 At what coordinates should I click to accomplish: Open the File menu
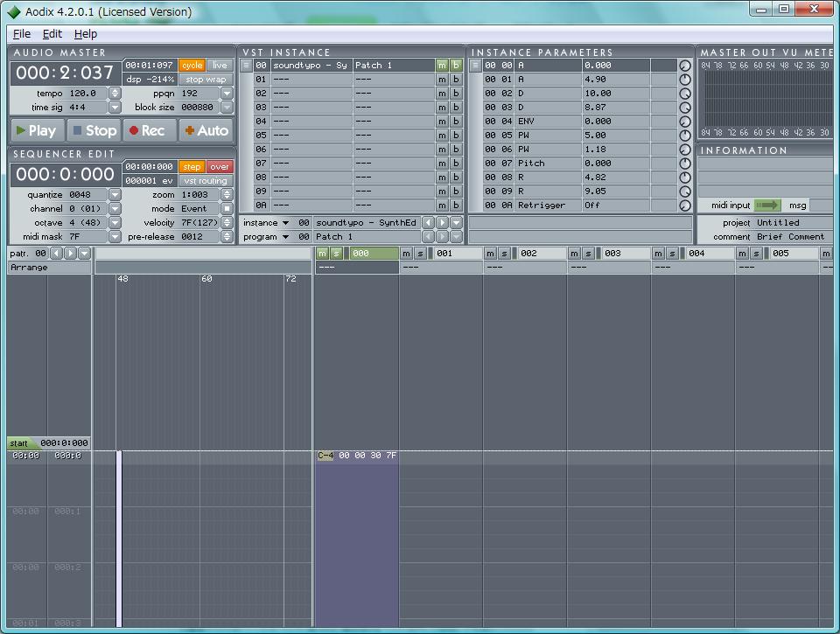coord(22,33)
